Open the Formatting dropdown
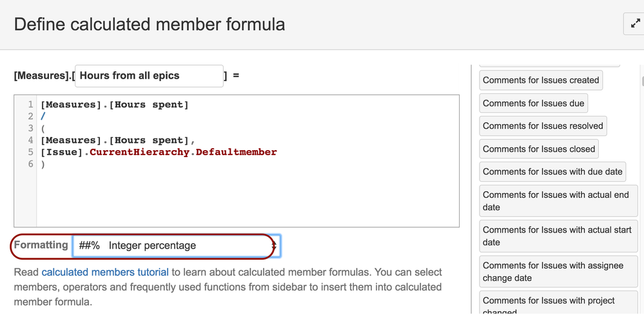The height and width of the screenshot is (322, 644). click(x=177, y=246)
